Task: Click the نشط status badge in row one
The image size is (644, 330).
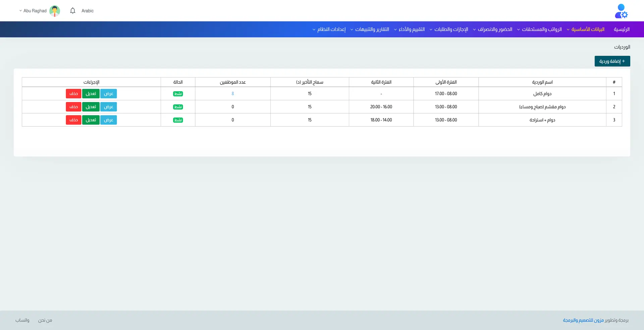Action: pyautogui.click(x=178, y=94)
